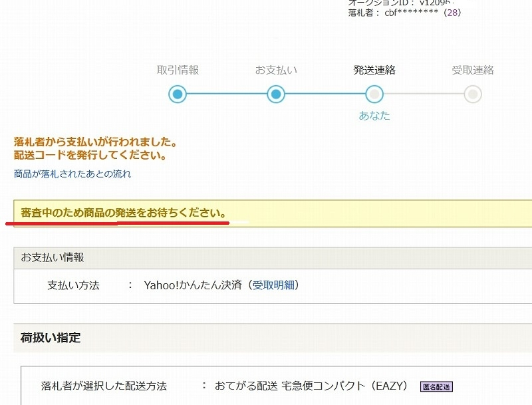Click the 荷扱い指定 section header
Viewport: 532px width, 405px height.
(273, 338)
